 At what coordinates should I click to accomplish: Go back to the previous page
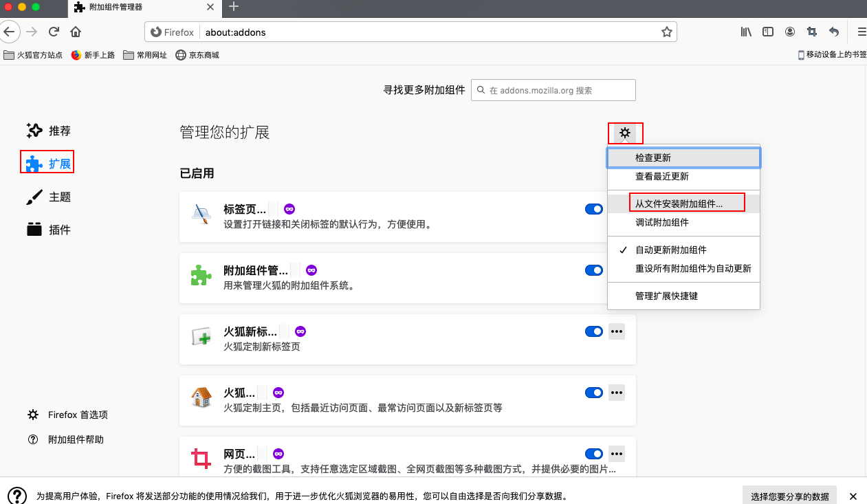[9, 32]
